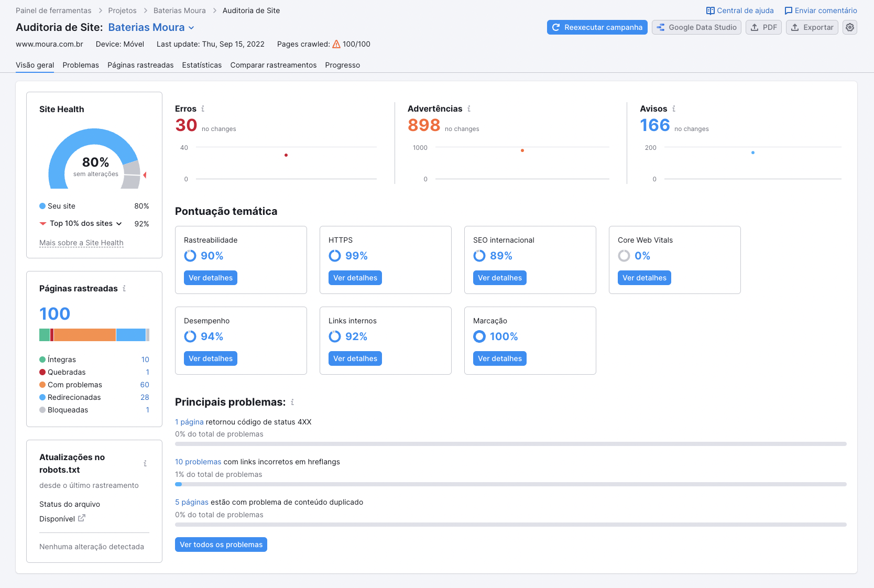The height and width of the screenshot is (588, 874).
Task: Click the orange segment of crawled pages bar
Action: coord(84,335)
